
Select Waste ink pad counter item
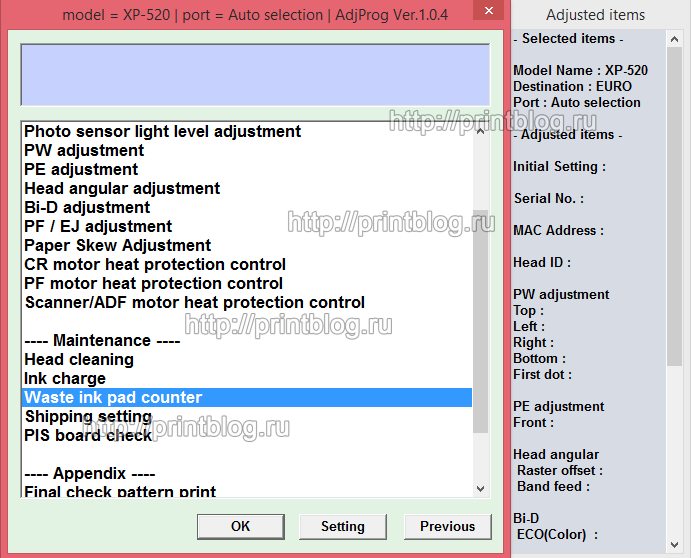tap(247, 397)
